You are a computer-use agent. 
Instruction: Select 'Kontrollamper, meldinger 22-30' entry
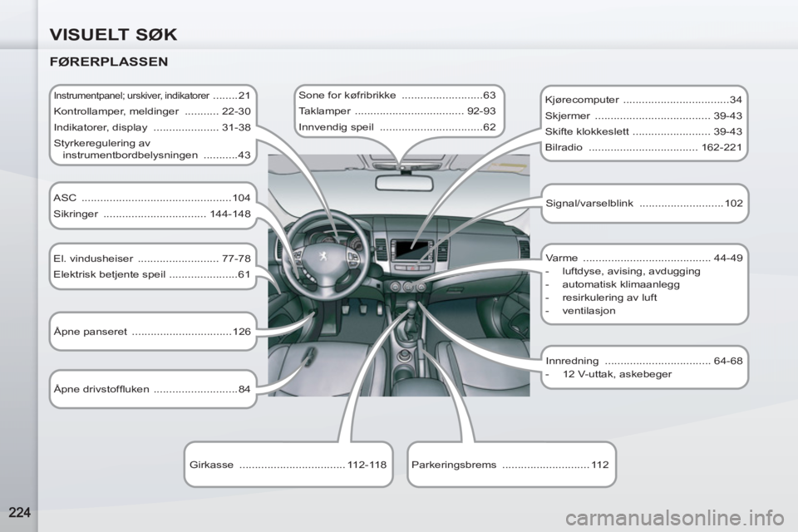[152, 111]
